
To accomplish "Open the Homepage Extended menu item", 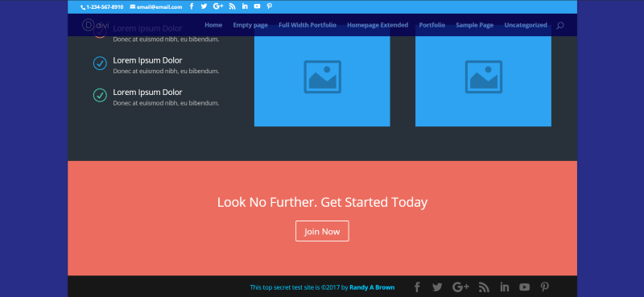I will pyautogui.click(x=378, y=25).
